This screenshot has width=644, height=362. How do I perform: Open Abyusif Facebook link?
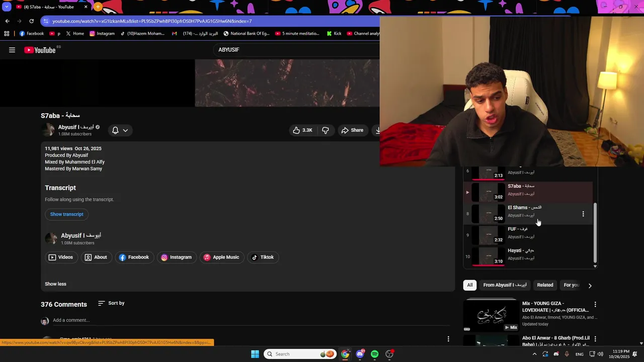[x=134, y=257]
